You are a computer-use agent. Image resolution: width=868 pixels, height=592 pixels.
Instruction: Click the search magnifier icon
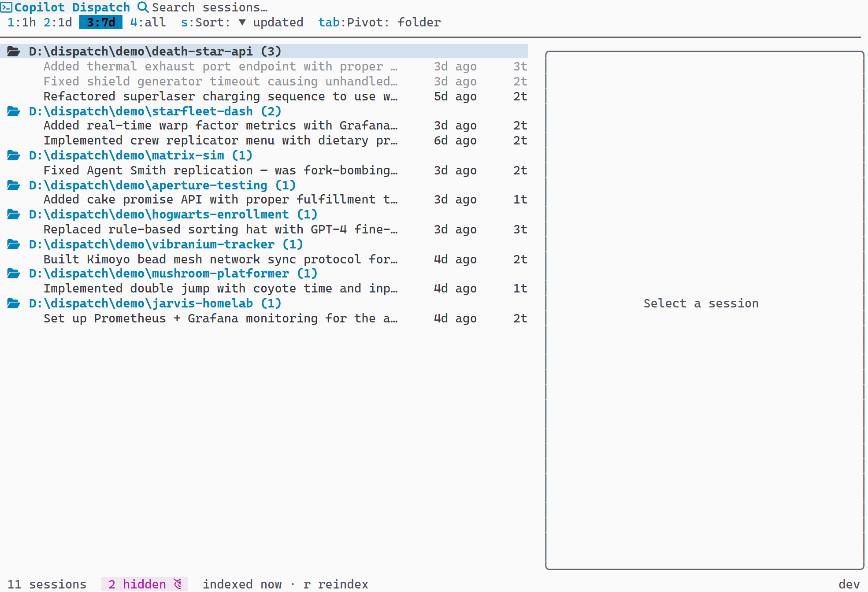[142, 7]
